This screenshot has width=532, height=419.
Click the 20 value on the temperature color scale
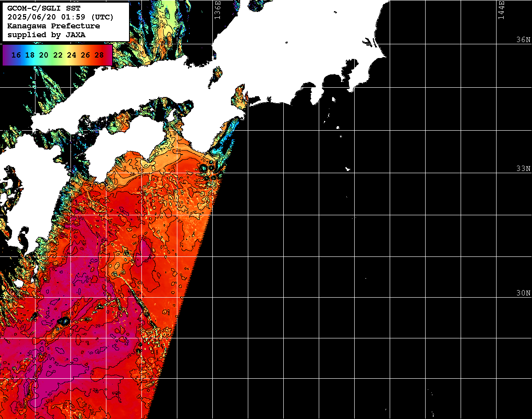point(44,55)
